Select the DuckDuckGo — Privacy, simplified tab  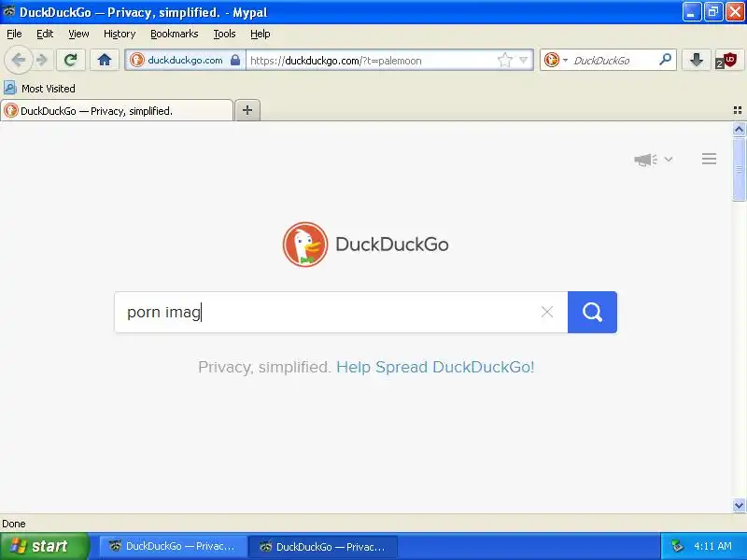click(x=117, y=110)
